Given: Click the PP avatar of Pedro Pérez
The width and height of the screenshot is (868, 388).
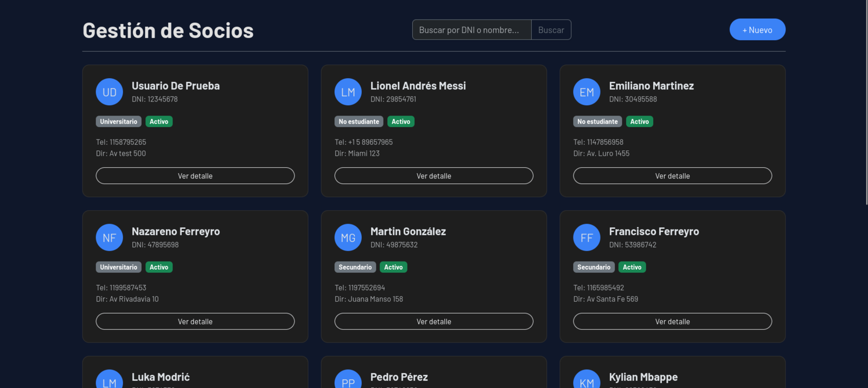Looking at the screenshot, I should point(348,379).
